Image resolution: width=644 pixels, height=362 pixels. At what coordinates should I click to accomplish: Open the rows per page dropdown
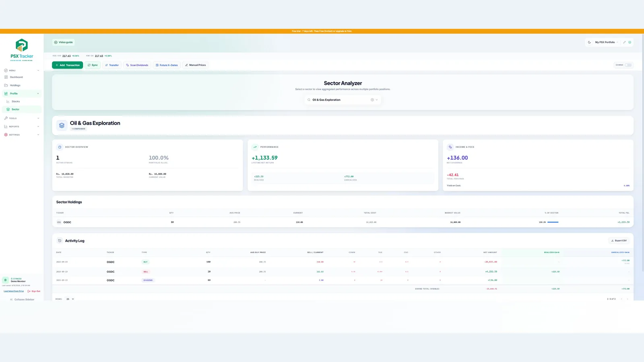[x=70, y=299]
